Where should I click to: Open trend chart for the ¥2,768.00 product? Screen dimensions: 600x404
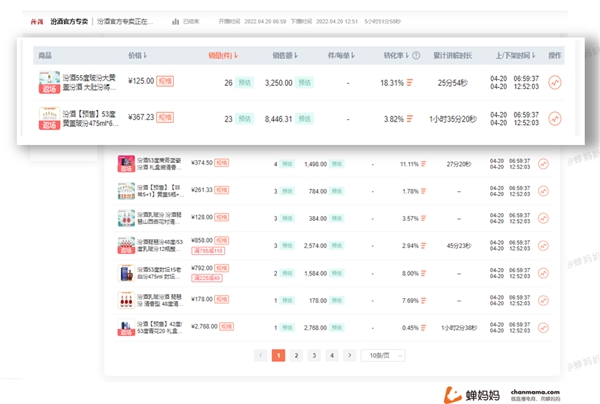[543, 327]
